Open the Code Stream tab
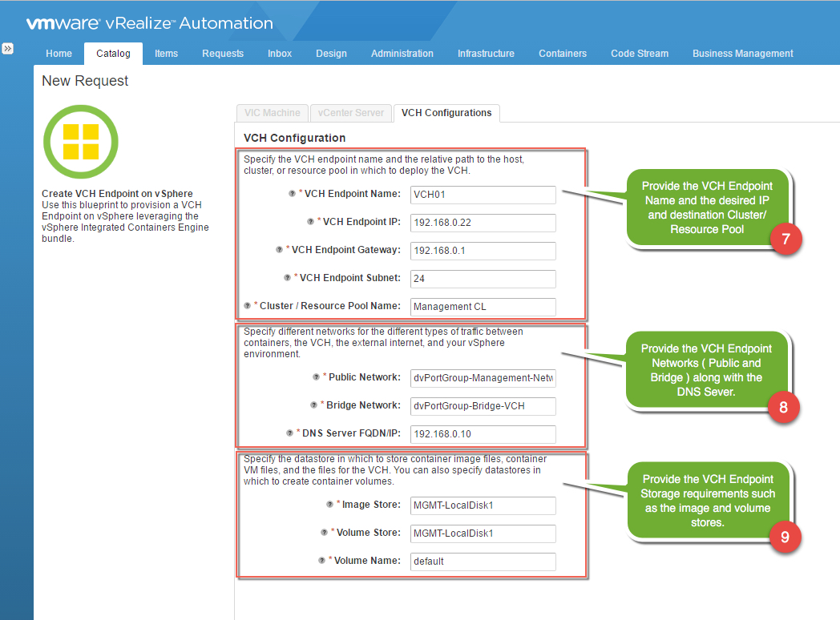The width and height of the screenshot is (840, 620). tap(639, 54)
